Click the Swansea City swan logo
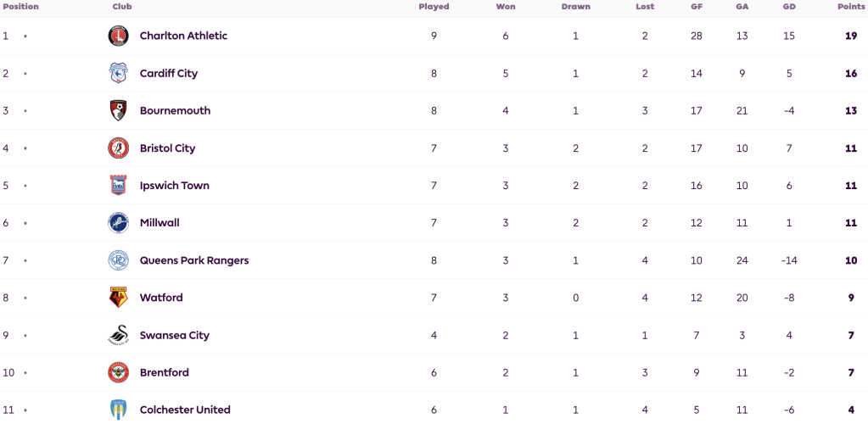This screenshot has height=424, width=868. [x=118, y=335]
